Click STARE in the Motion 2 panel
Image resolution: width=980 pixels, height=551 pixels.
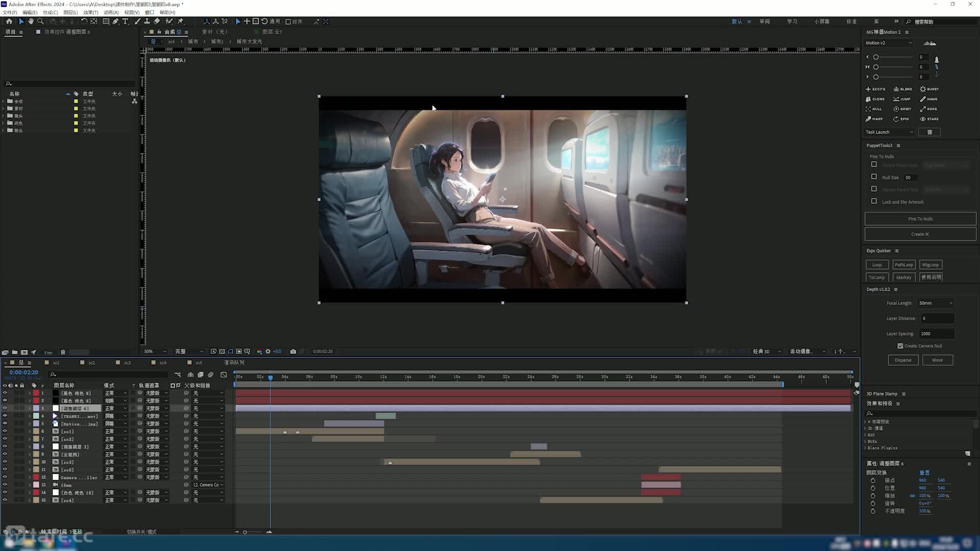pos(929,119)
